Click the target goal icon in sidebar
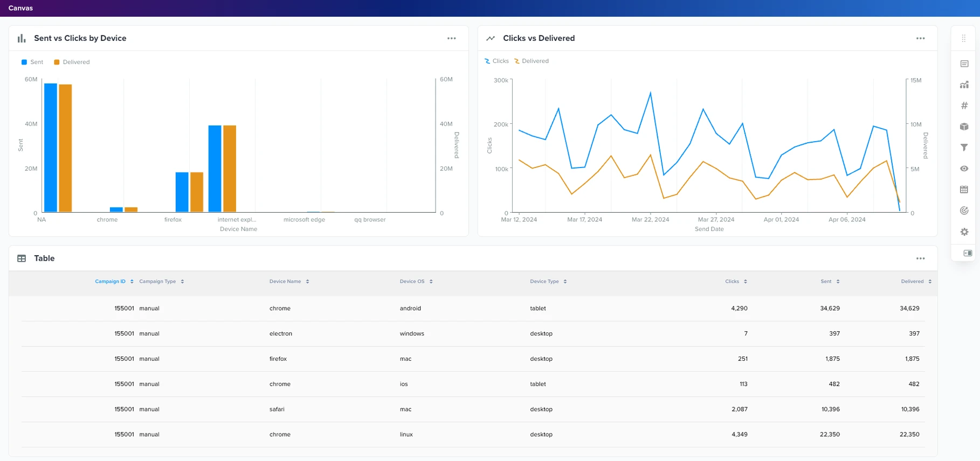Image resolution: width=980 pixels, height=461 pixels. tap(964, 211)
